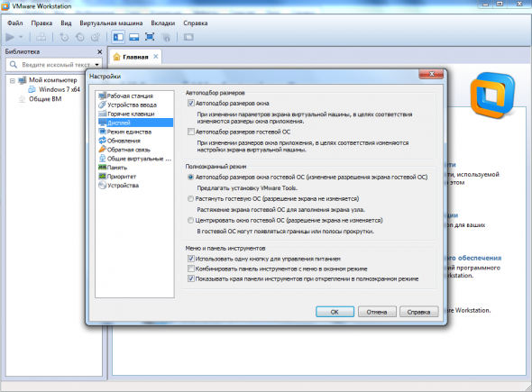Select Рабочая станция settings category
532x392 pixels.
[x=130, y=96]
